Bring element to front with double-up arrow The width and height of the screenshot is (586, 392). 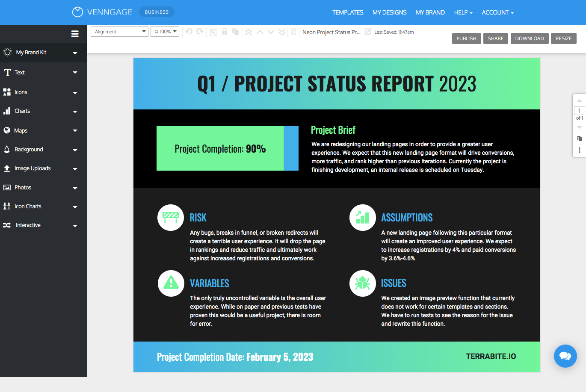click(x=249, y=32)
